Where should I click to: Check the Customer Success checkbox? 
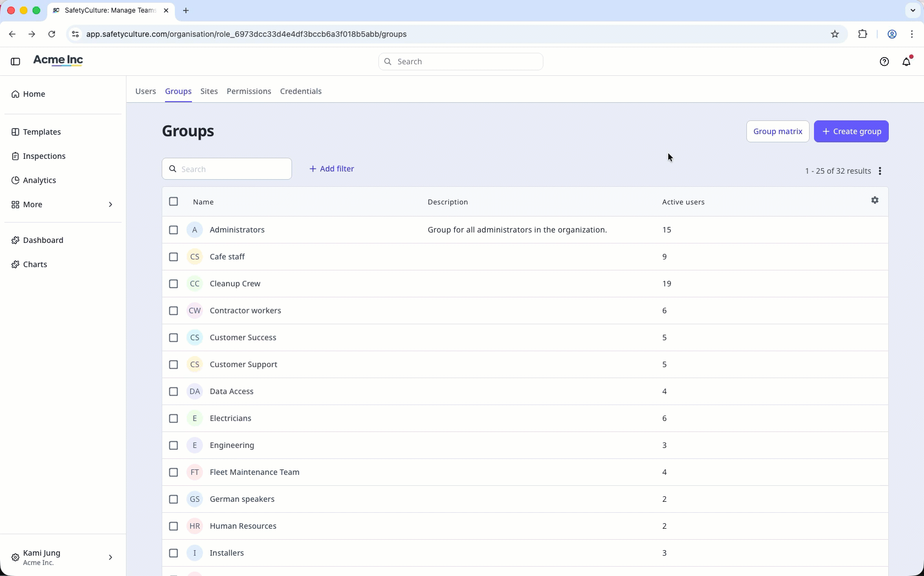click(173, 337)
